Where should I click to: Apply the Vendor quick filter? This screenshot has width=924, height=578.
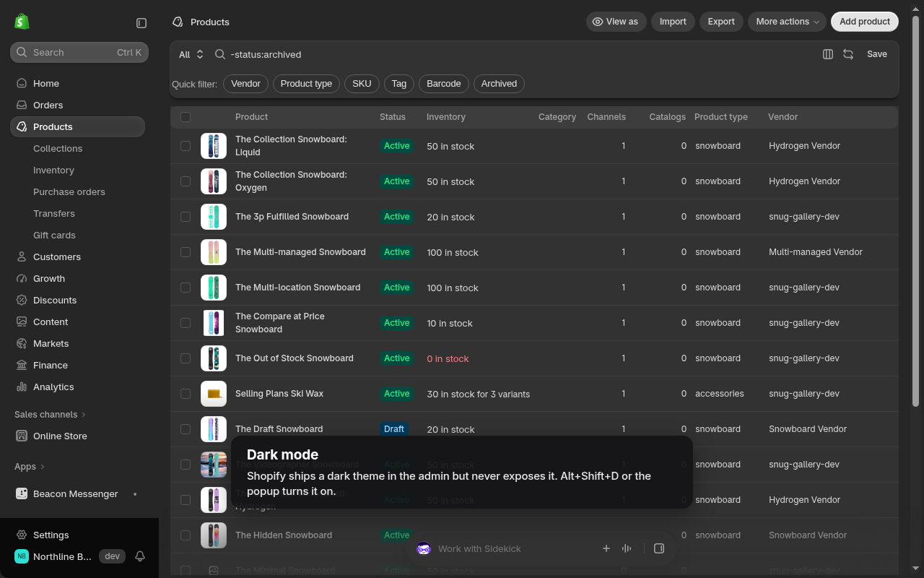(x=245, y=84)
